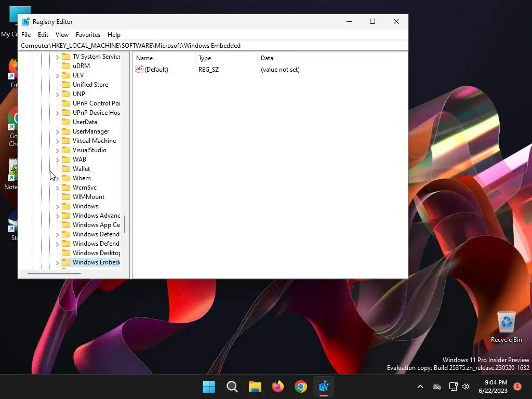Screen dimensions: 532x399
Task: Open the notification count badge
Action: 517,386
